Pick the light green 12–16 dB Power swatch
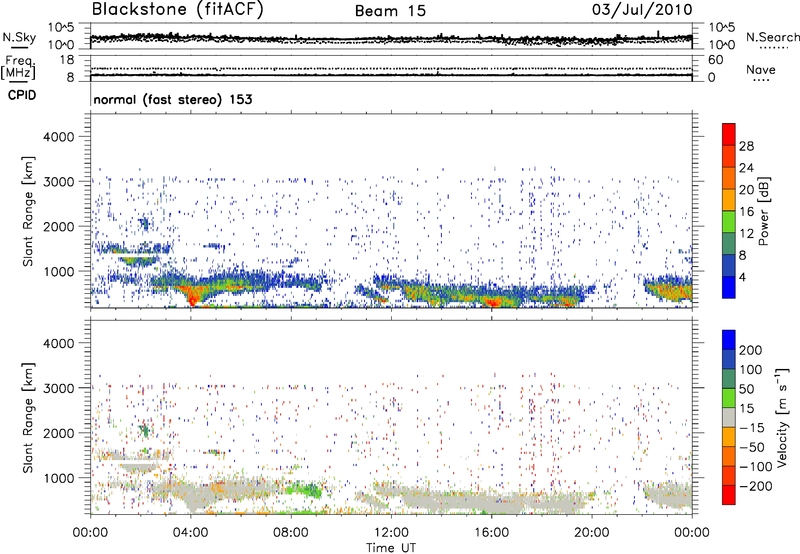Image resolution: width=800 pixels, height=554 pixels. tap(729, 222)
